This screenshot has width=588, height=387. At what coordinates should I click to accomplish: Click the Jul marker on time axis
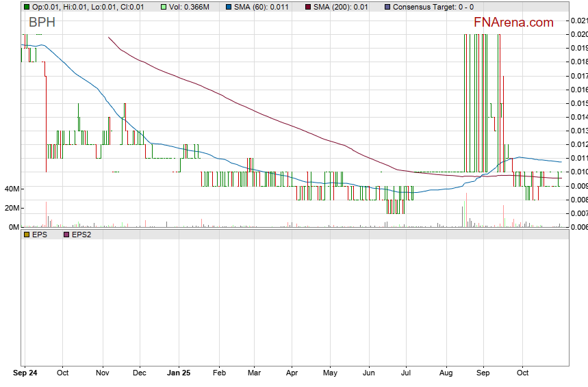point(406,373)
